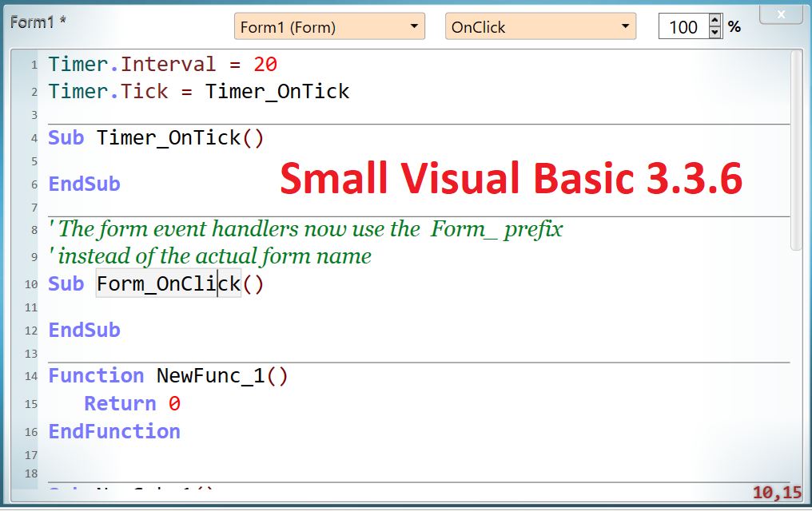Click the cursor position indicator 10,15
The image size is (812, 511).
[x=777, y=493]
